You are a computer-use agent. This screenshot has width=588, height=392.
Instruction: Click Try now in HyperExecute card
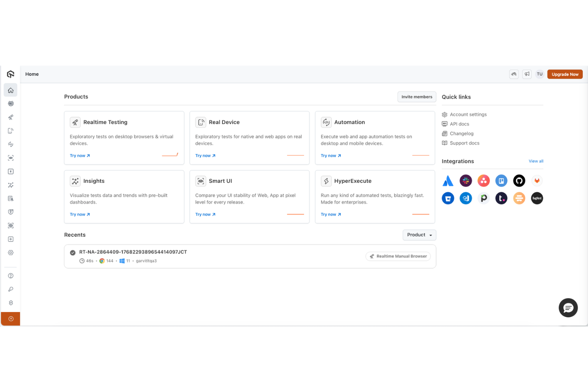point(331,214)
